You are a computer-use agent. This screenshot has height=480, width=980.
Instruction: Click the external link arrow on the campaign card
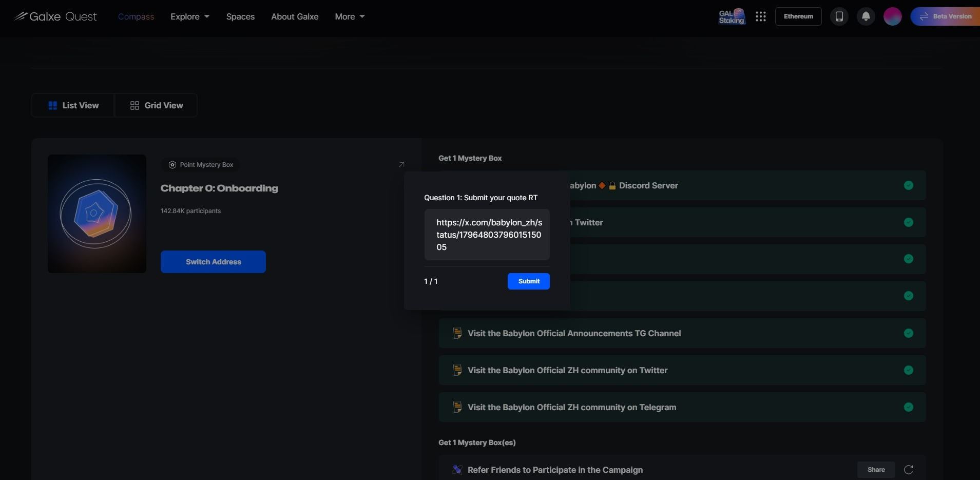tap(401, 165)
